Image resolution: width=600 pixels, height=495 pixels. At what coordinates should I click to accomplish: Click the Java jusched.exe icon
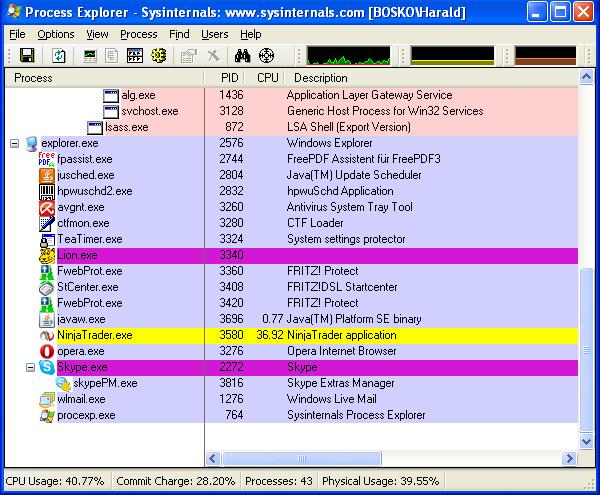coord(47,176)
